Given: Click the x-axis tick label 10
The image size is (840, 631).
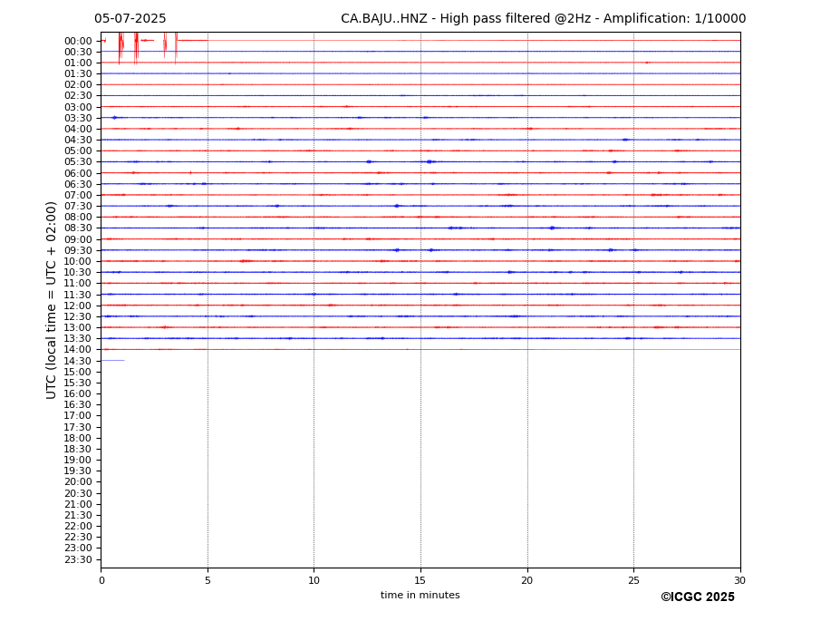Looking at the screenshot, I should (x=314, y=580).
